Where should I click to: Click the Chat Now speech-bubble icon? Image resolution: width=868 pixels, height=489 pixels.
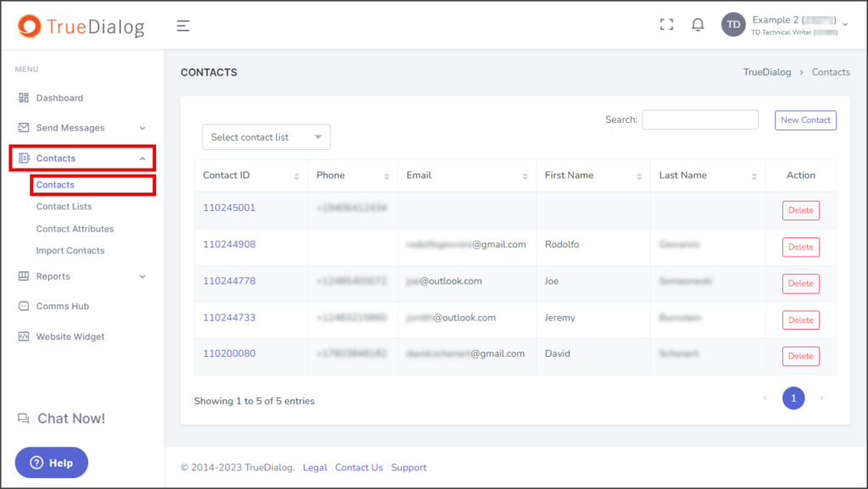(23, 418)
